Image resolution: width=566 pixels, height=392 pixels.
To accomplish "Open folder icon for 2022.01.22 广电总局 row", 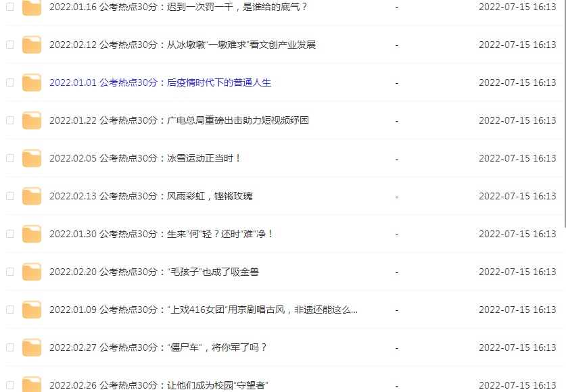I will click(x=32, y=120).
